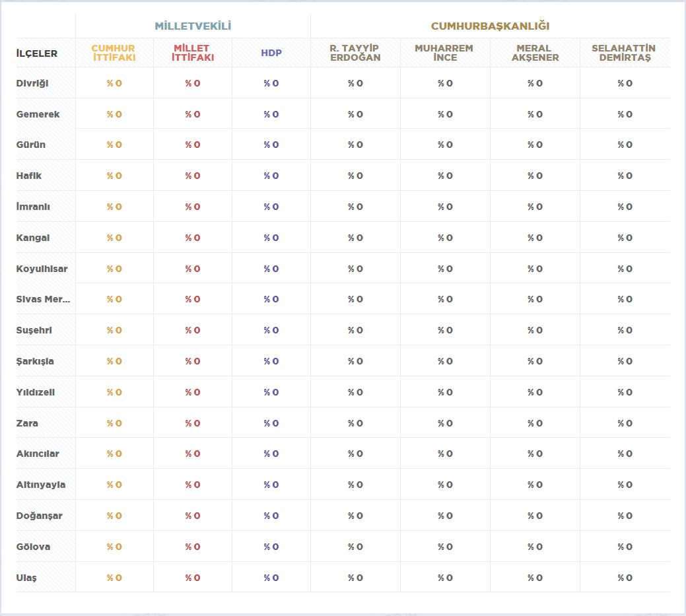Click the HDP column header

click(271, 53)
